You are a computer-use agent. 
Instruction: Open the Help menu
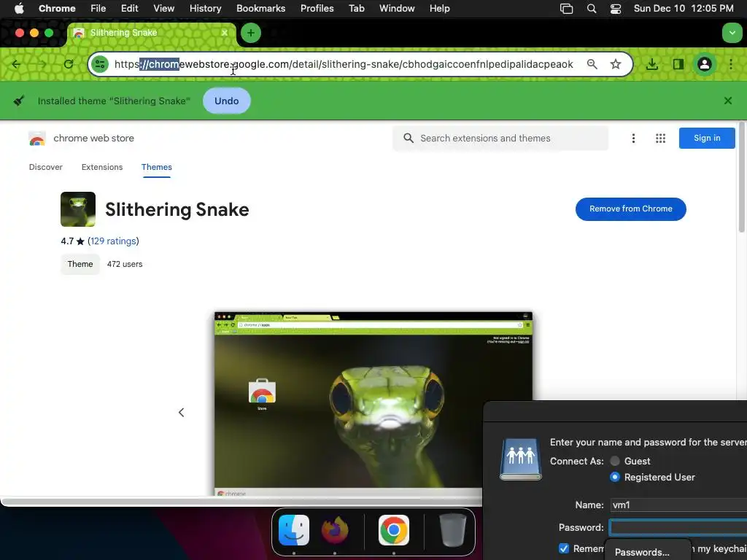439,9
